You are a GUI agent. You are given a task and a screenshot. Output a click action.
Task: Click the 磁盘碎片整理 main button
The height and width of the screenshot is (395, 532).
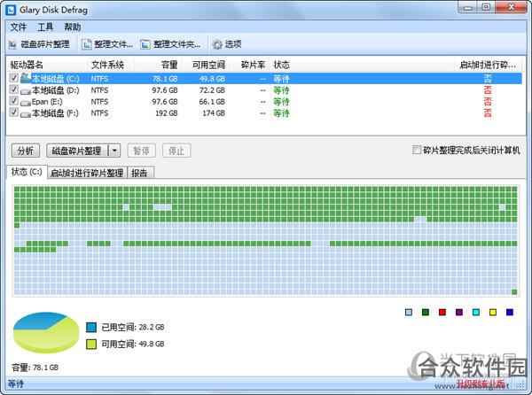76,151
